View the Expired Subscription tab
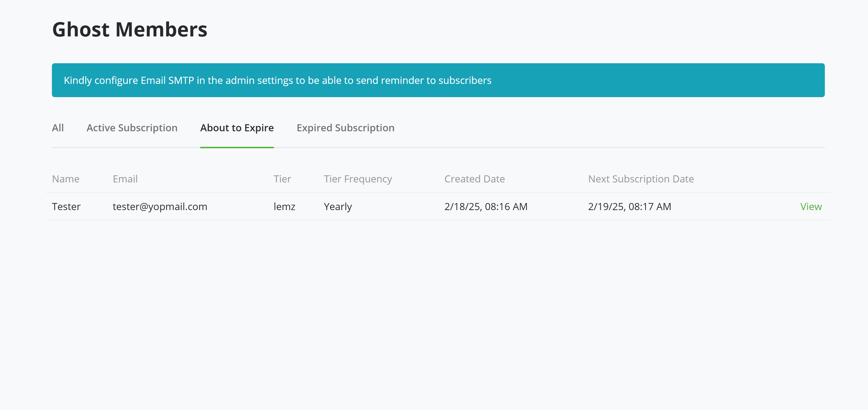Image resolution: width=868 pixels, height=410 pixels. [345, 128]
